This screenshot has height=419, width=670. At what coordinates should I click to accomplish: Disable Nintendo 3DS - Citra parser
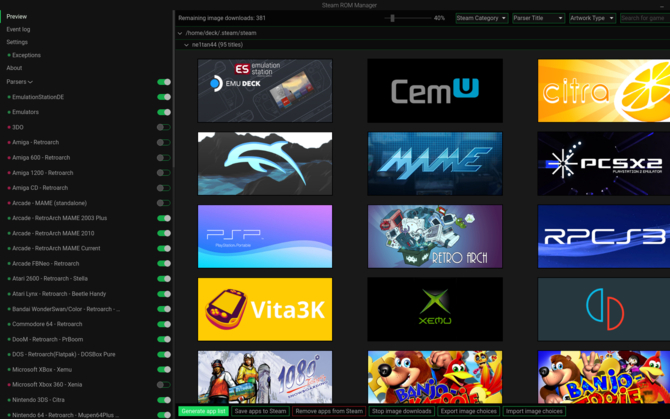(x=164, y=400)
